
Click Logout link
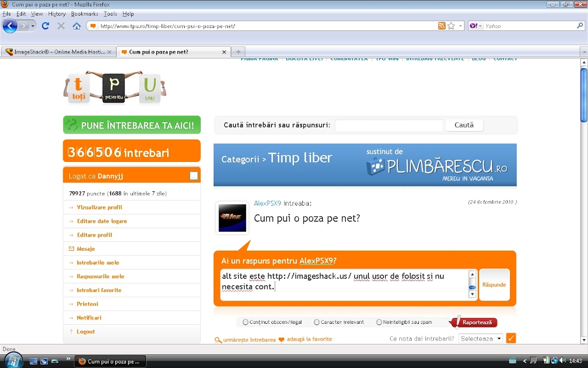[x=86, y=331]
